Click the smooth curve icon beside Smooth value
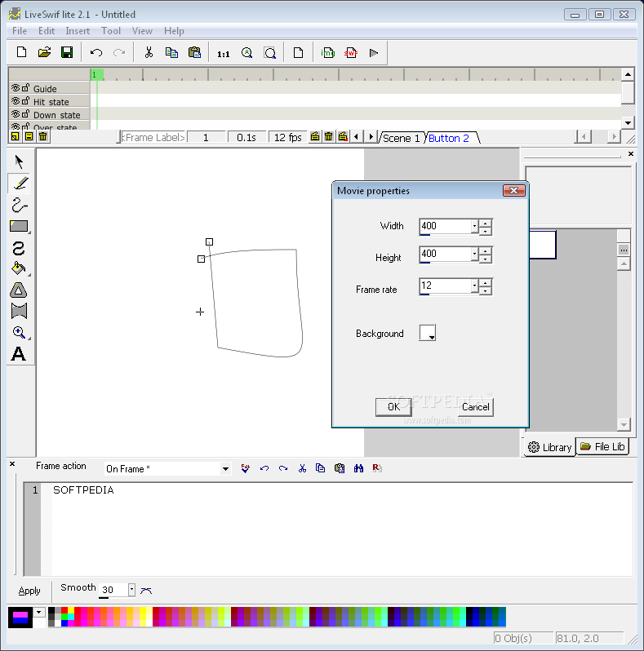Screen dimensions: 644x651 (x=146, y=591)
